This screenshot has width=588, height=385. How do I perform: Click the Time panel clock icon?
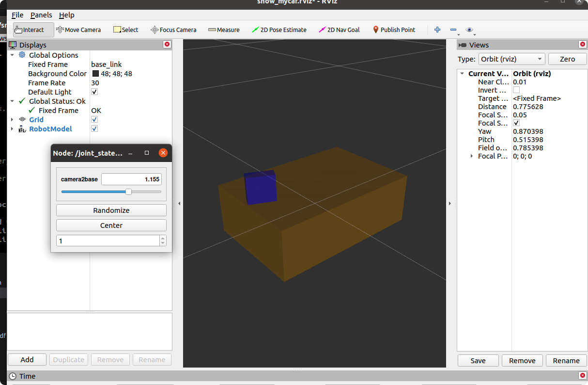(13, 376)
